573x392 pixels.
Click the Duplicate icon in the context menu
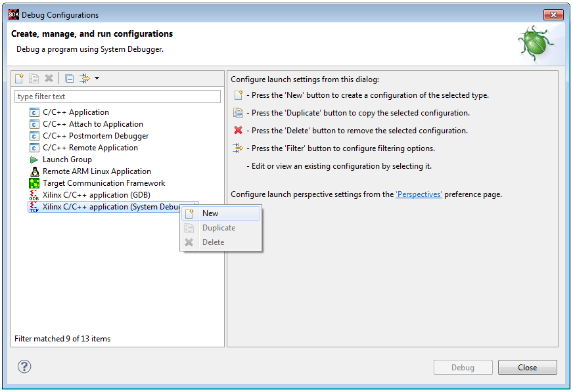click(x=189, y=228)
